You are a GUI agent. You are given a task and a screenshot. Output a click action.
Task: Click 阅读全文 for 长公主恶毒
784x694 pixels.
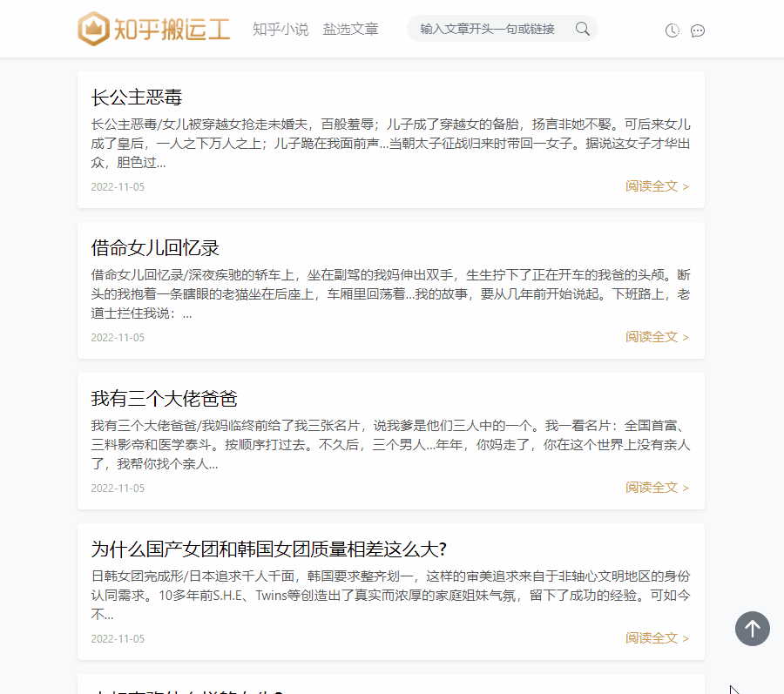(x=657, y=186)
